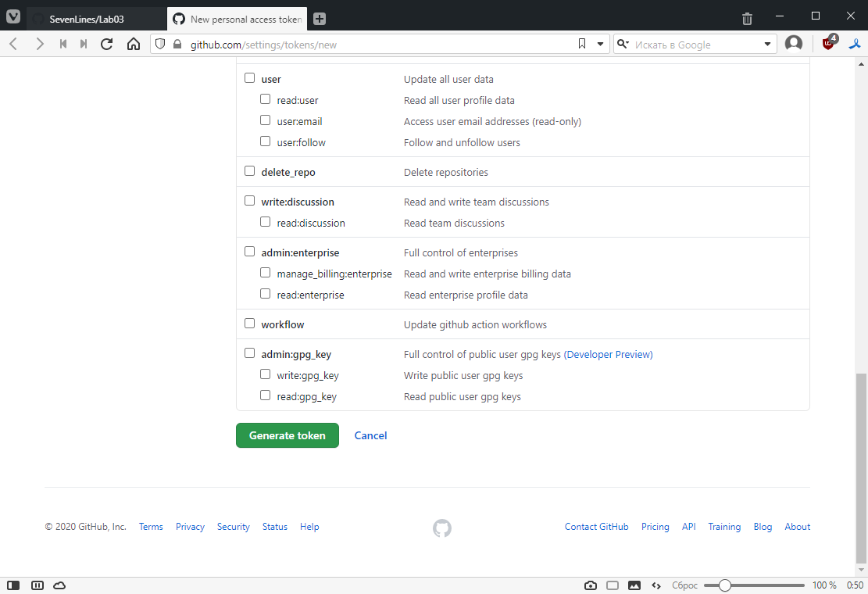Click the Сброс zoom reset button

pyautogui.click(x=684, y=585)
